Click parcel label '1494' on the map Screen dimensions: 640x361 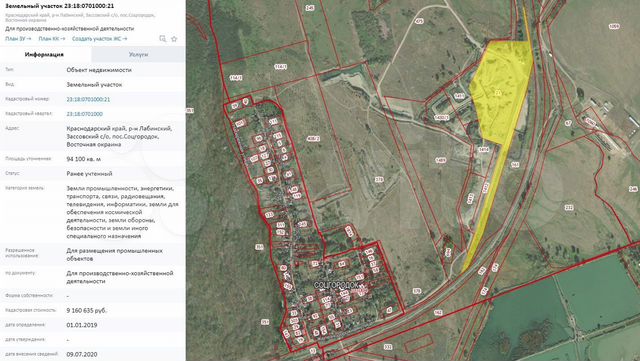483,150
